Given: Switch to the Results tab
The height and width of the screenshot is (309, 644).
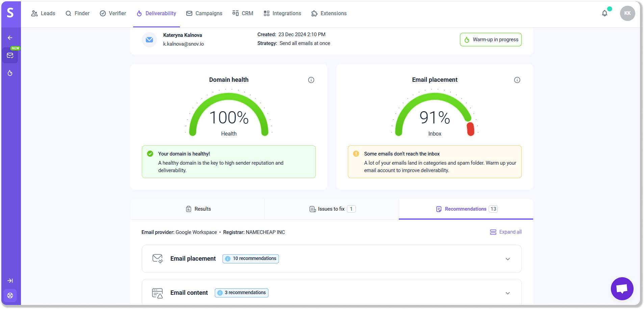Looking at the screenshot, I should pyautogui.click(x=198, y=209).
